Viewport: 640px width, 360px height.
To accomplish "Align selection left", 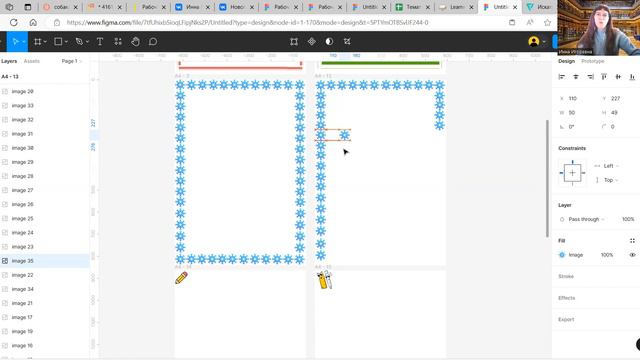I will [x=562, y=77].
